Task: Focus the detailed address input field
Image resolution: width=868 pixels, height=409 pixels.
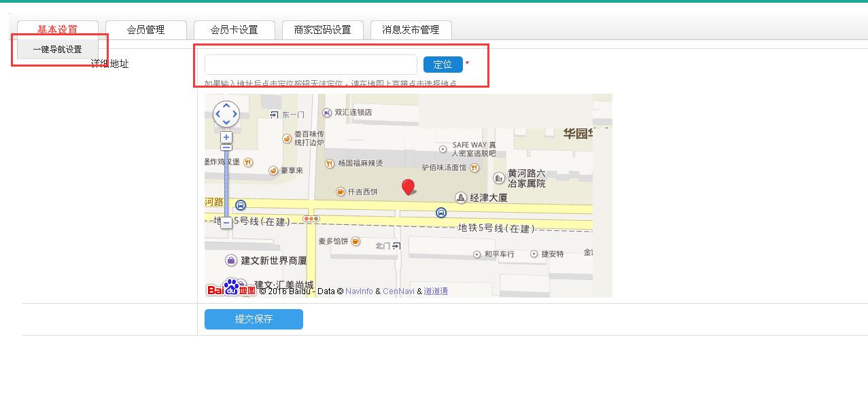Action: [311, 65]
